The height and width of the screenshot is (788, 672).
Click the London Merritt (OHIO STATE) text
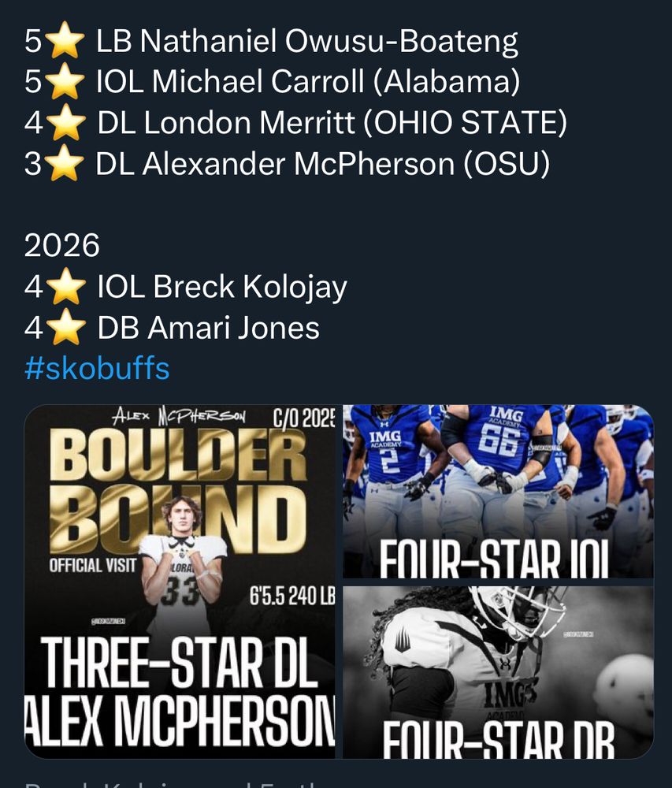pyautogui.click(x=332, y=123)
